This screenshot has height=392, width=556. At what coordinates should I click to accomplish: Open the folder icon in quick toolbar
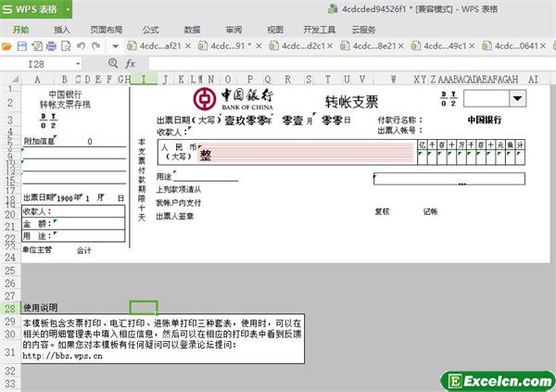(6, 46)
